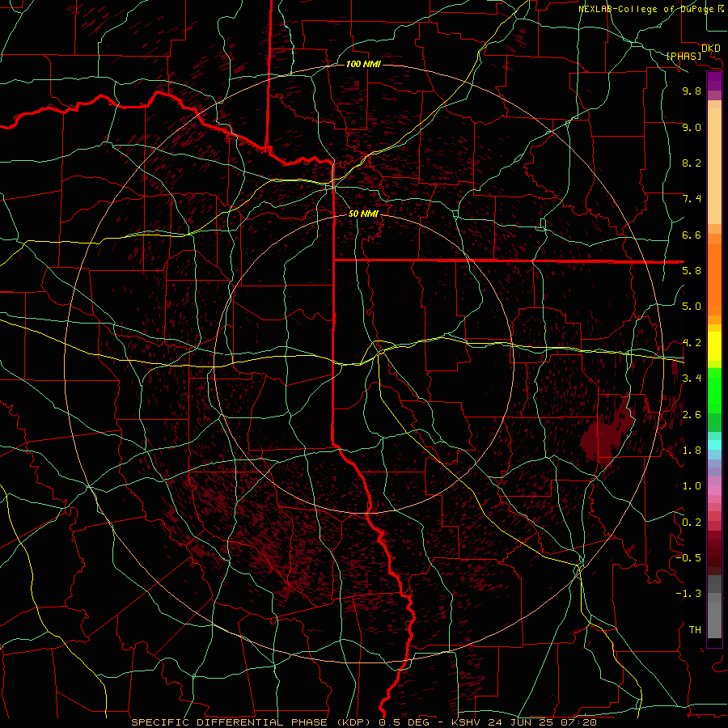728x728 pixels.
Task: Pick the peach segment of the color bar
Action: click(x=714, y=166)
